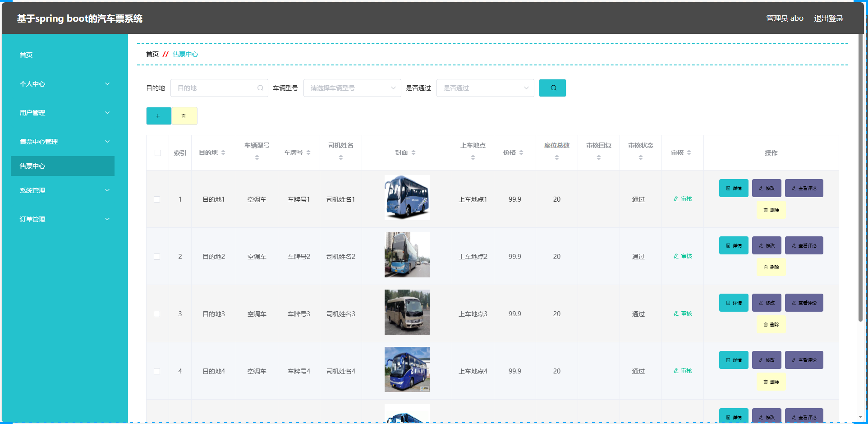Click 审核 pencil link for 目的地1 row

coord(683,199)
